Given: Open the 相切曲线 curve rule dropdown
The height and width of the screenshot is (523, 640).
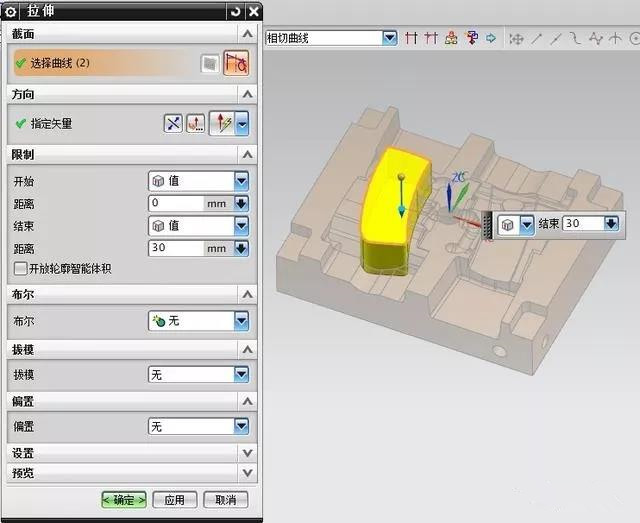Looking at the screenshot, I should tap(389, 38).
